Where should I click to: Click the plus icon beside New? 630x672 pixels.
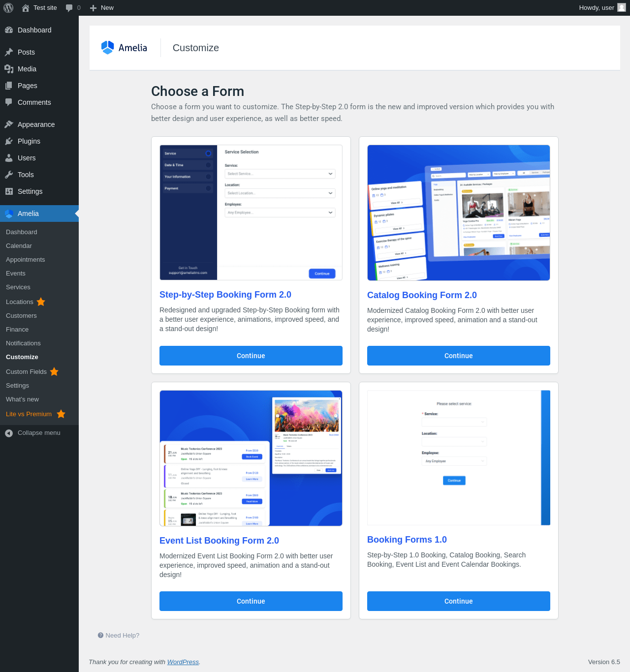tap(93, 8)
